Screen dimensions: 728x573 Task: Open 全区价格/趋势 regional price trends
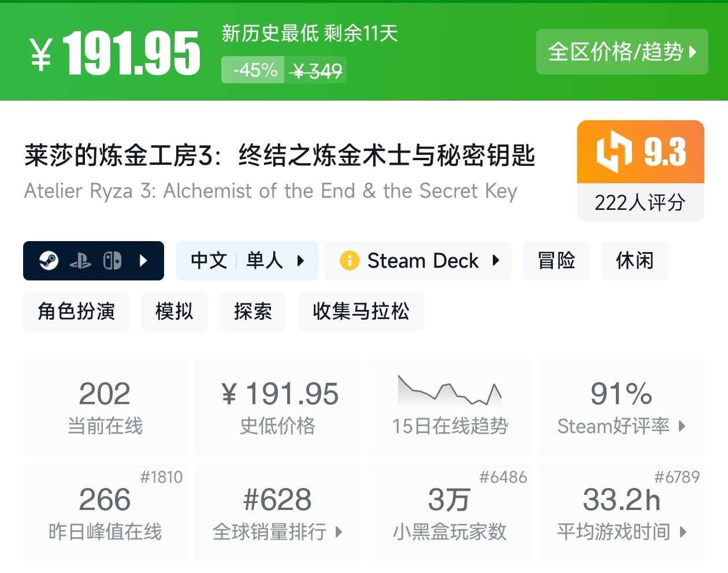[622, 52]
